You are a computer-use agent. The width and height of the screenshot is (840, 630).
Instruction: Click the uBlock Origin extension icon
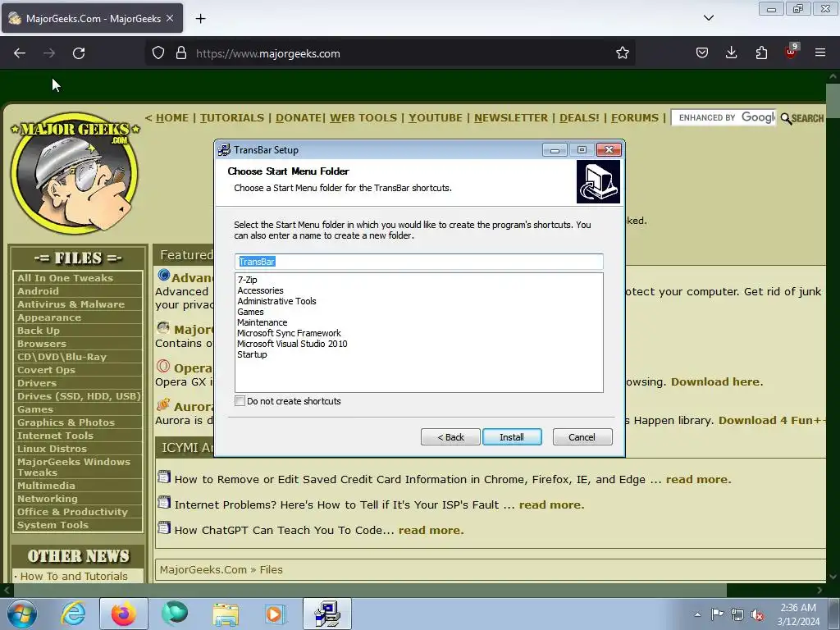click(x=791, y=52)
